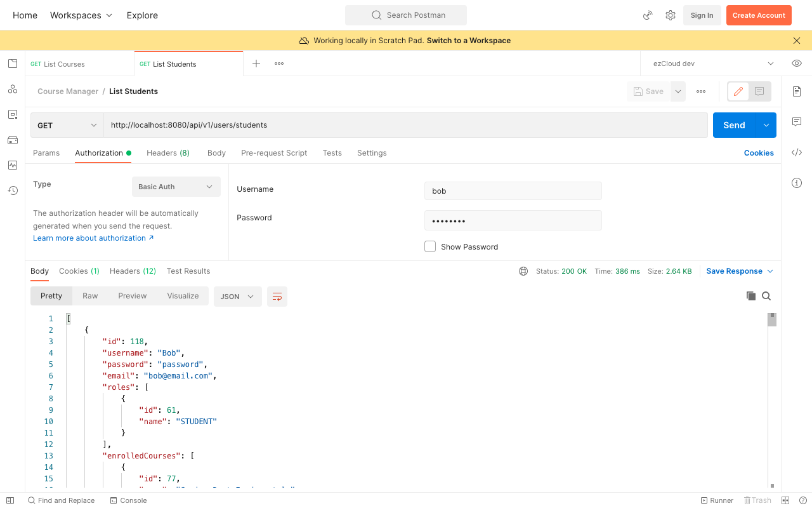
Task: Open the response Cookies (1) tab
Action: 79,271
